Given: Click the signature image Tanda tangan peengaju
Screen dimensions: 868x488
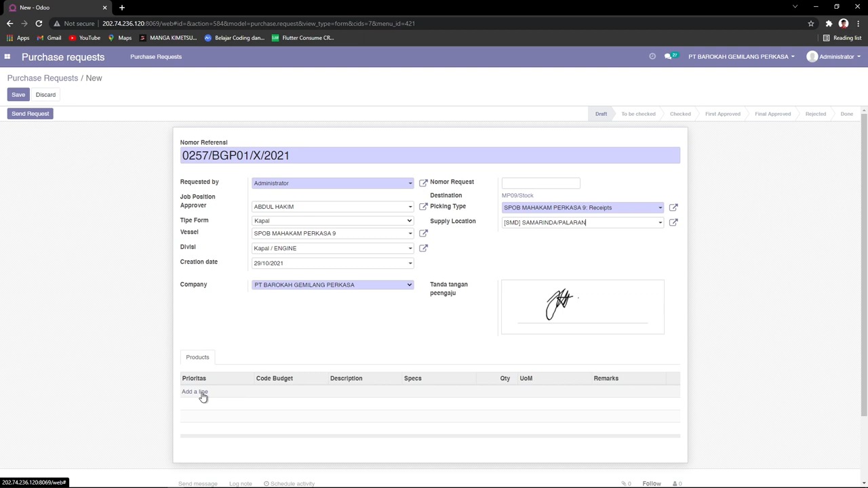Looking at the screenshot, I should tap(583, 307).
